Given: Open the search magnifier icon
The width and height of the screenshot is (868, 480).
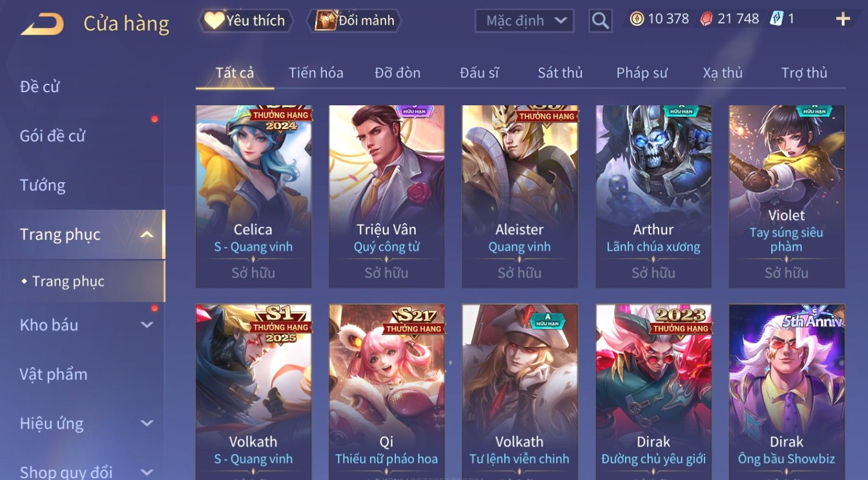Looking at the screenshot, I should 600,21.
